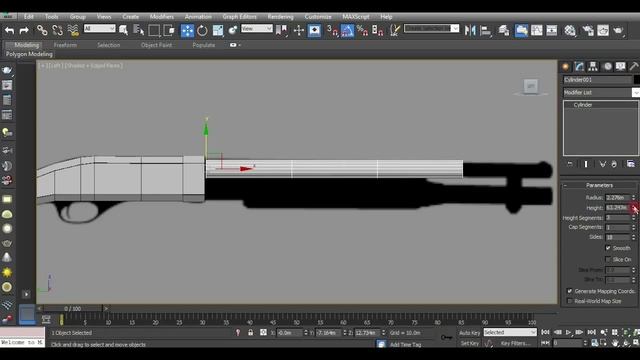Activate the Select and Rotate tool
Image resolution: width=640 pixels, height=360 pixels.
(202, 30)
